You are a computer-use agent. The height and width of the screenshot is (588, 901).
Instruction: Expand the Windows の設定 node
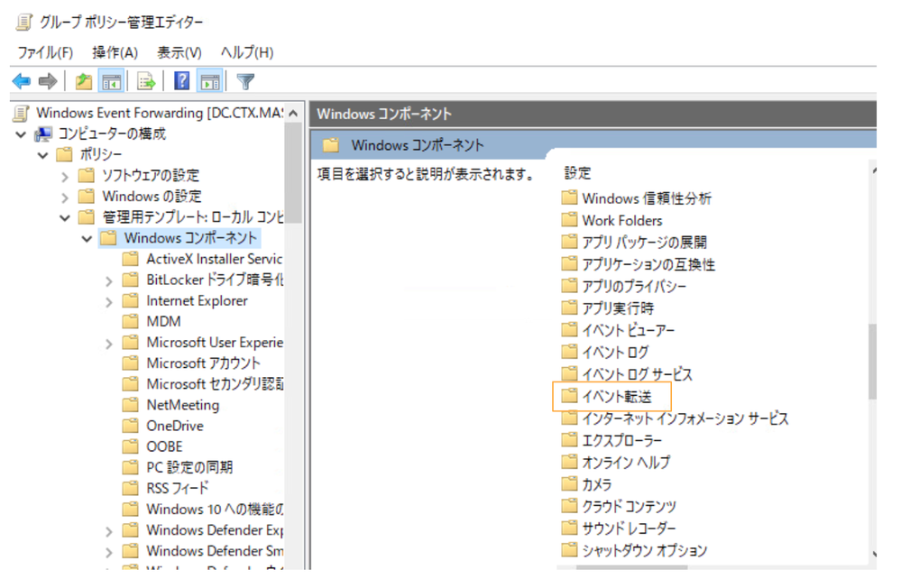tap(64, 198)
